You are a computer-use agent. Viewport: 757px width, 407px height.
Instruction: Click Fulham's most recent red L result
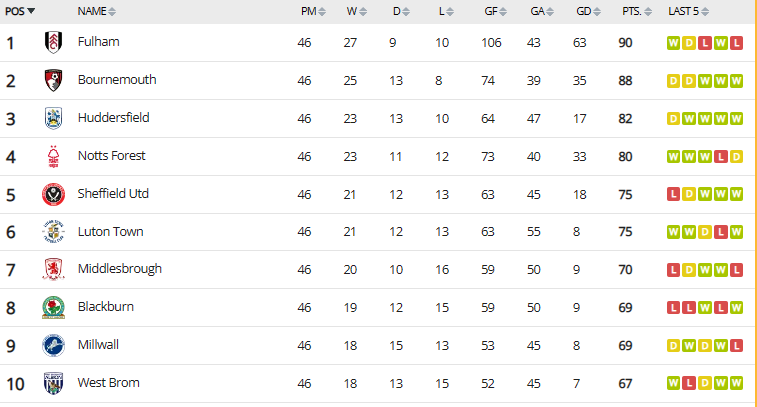click(x=736, y=43)
